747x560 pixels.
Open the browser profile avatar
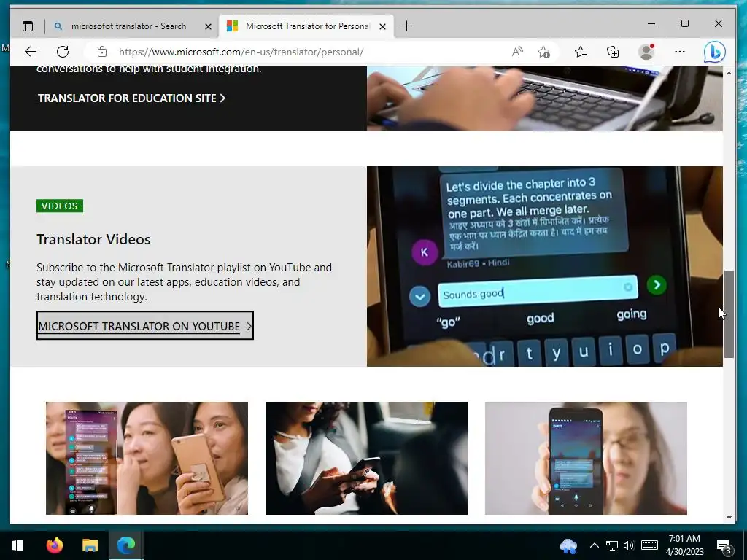(646, 52)
